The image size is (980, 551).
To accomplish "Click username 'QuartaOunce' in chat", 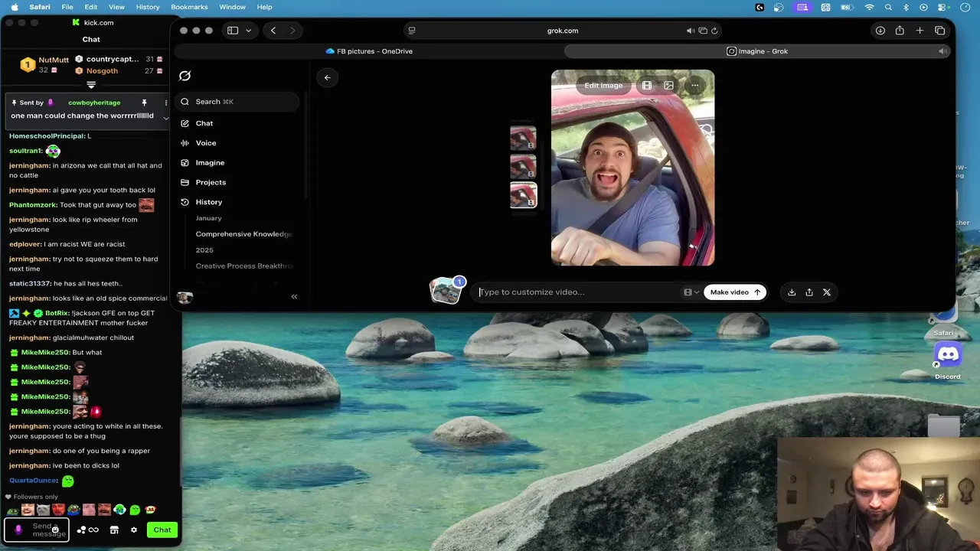I will pyautogui.click(x=33, y=481).
